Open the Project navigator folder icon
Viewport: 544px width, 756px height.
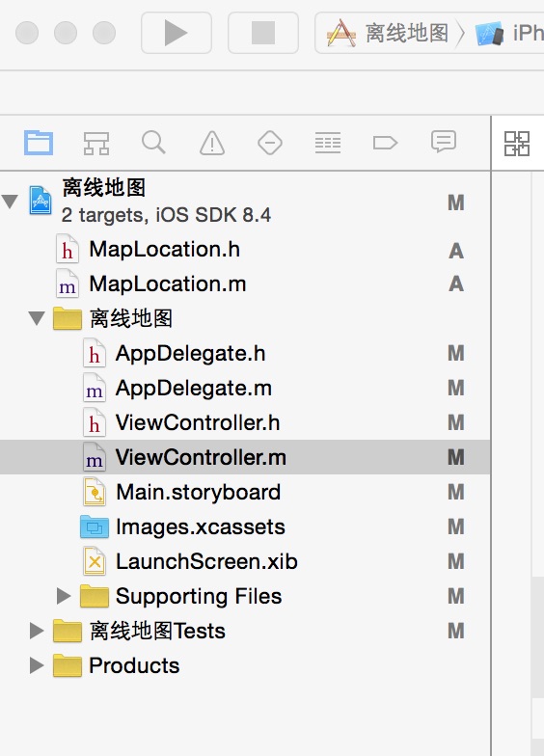[39, 143]
